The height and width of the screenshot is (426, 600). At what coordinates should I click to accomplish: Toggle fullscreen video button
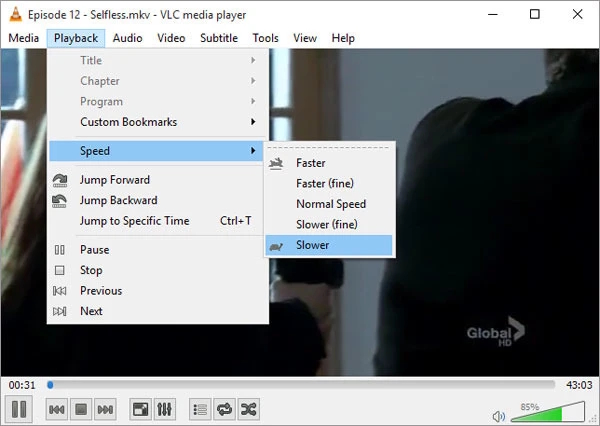click(140, 410)
